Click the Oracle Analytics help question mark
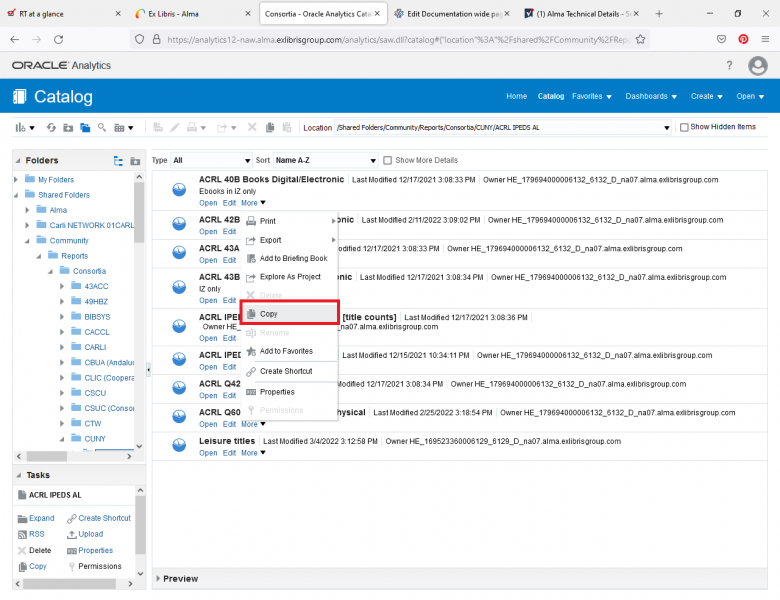 729,65
